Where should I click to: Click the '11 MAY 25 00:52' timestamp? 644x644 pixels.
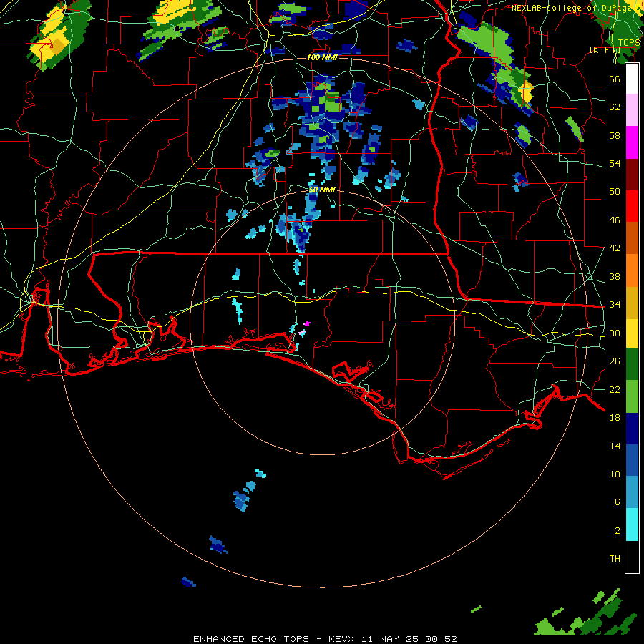[x=409, y=639]
